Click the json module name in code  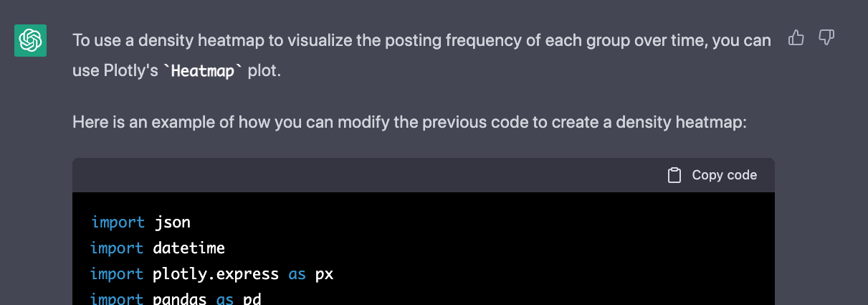click(172, 222)
